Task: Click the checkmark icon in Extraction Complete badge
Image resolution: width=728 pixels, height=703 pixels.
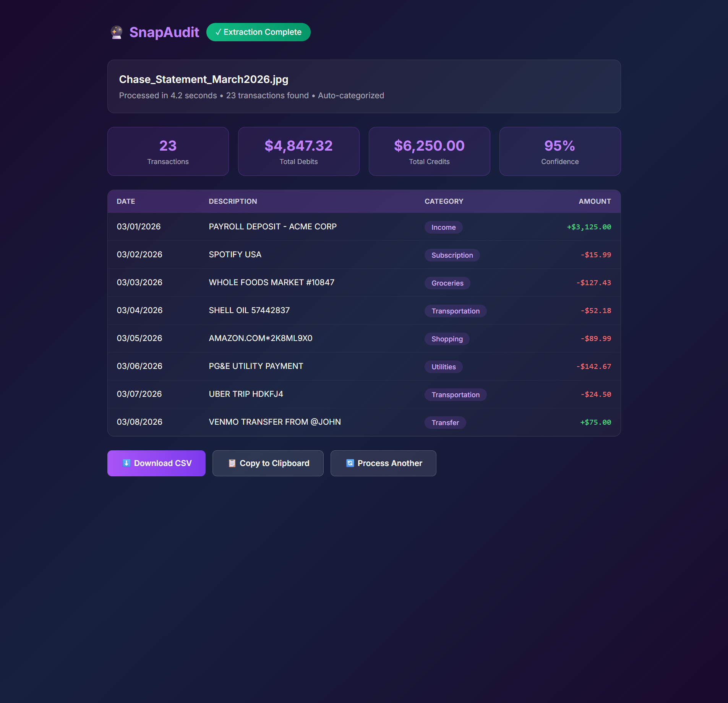Action: click(x=218, y=32)
